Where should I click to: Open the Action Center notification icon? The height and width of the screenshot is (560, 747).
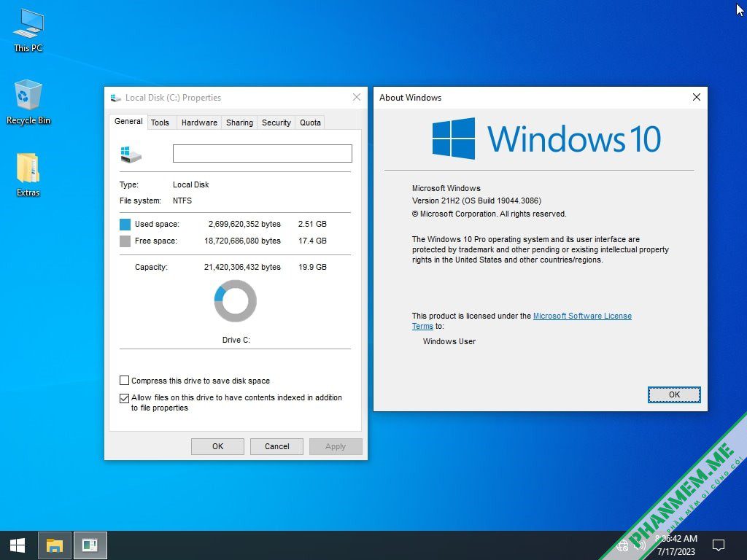[x=718, y=545]
